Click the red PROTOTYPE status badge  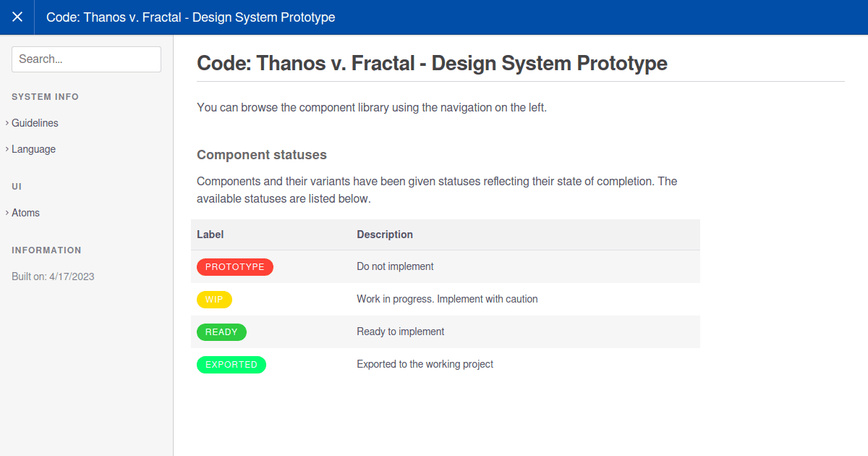click(234, 267)
